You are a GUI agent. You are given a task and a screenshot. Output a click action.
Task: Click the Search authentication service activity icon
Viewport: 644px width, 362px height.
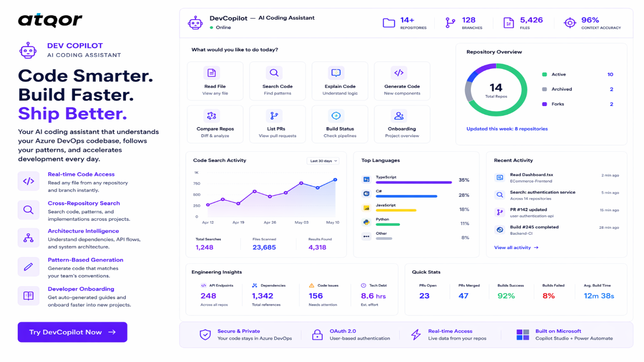pos(500,195)
